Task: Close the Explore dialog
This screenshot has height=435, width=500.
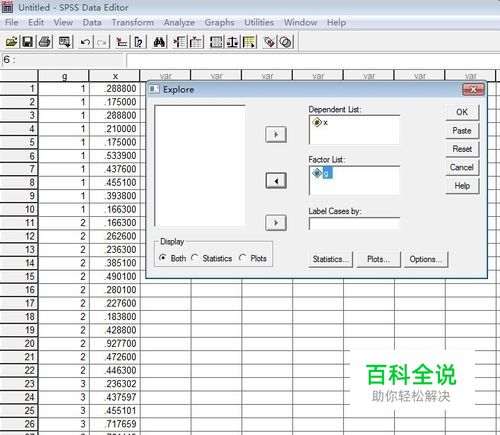Action: click(473, 89)
